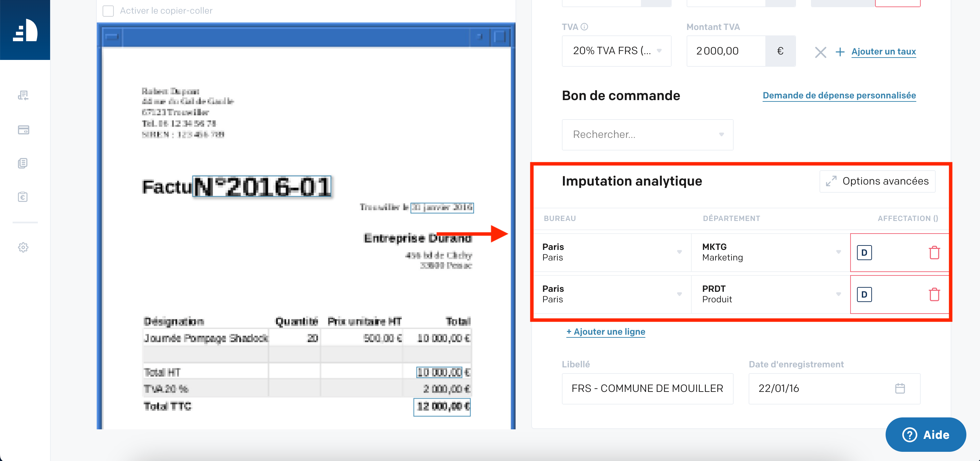Click the document viewer top-right square button
This screenshot has width=980, height=461.
tap(500, 37)
